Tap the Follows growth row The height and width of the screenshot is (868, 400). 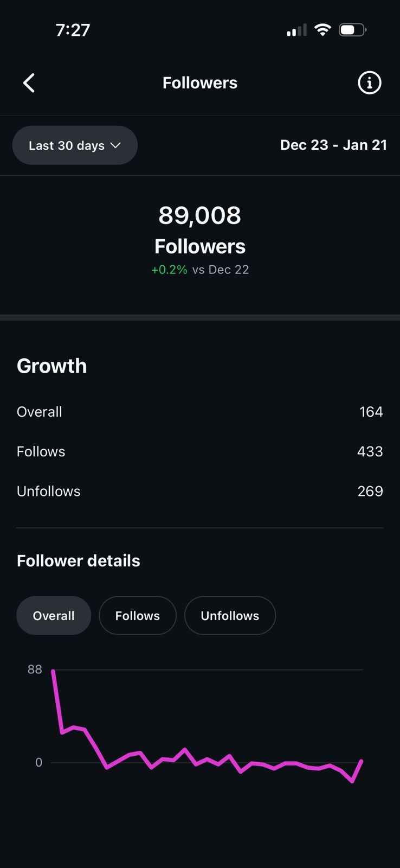[x=200, y=451]
